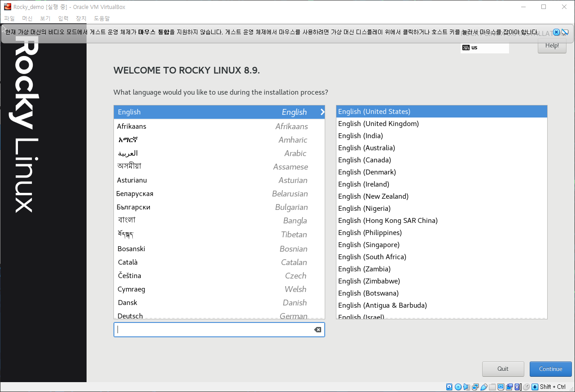Select English (Botswana) locale
This screenshot has width=575, height=392.
[442, 293]
